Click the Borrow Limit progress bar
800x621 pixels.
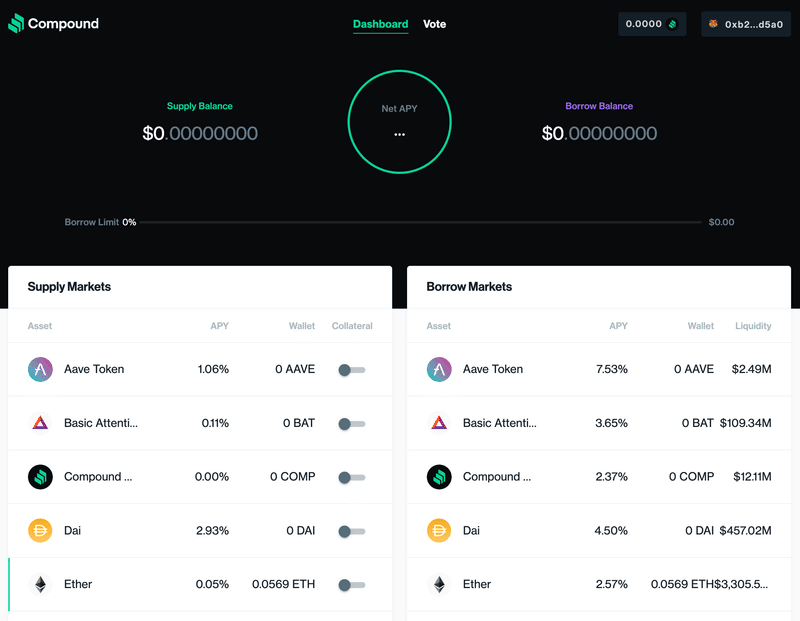tap(420, 222)
